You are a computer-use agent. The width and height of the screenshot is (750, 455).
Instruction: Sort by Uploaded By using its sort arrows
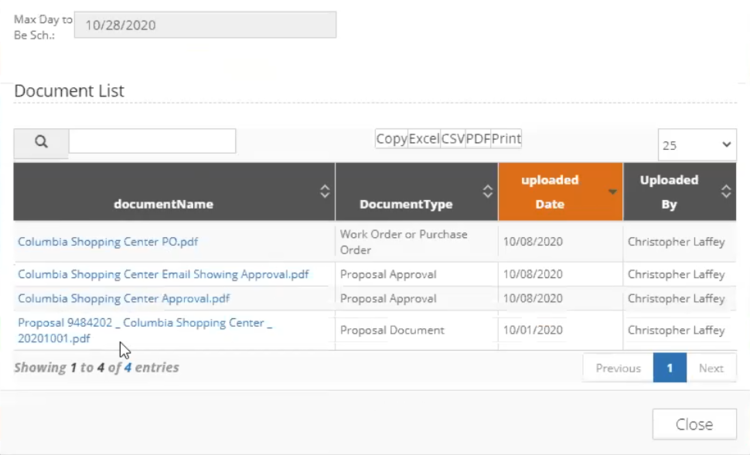tap(726, 191)
